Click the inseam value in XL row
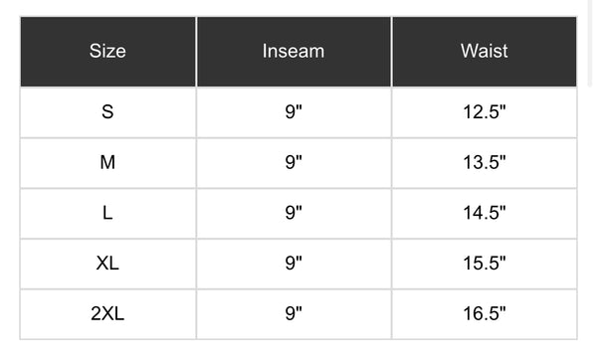This screenshot has width=597, height=364. pyautogui.click(x=294, y=264)
